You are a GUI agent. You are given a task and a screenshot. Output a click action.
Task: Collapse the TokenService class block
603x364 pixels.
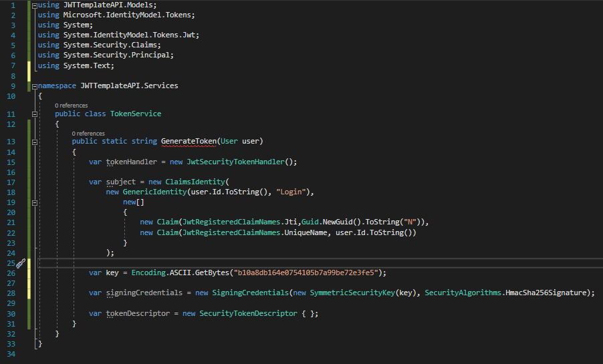pos(35,114)
